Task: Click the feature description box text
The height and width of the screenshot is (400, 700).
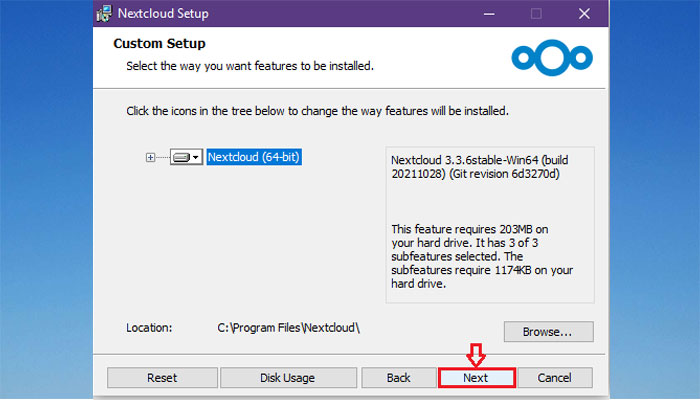Action: 482,222
